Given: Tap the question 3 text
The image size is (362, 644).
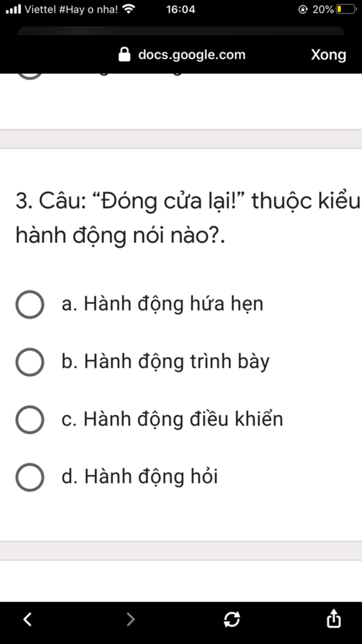Looking at the screenshot, I should 187,218.
